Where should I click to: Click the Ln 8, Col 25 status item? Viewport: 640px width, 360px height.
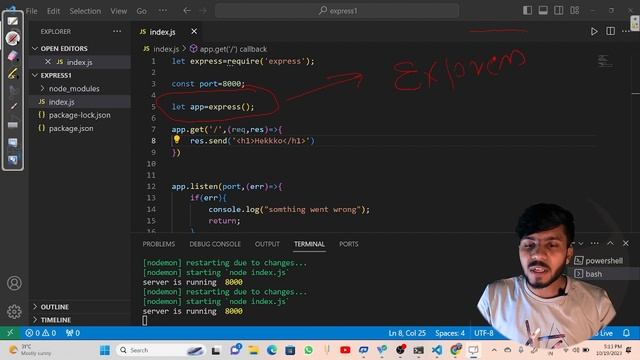pos(407,333)
